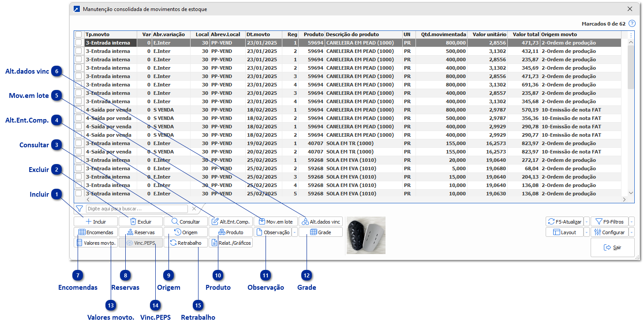Image resolution: width=644 pixels, height=329 pixels.
Task: Check the first row checkbox in grid
Action: coord(79,43)
